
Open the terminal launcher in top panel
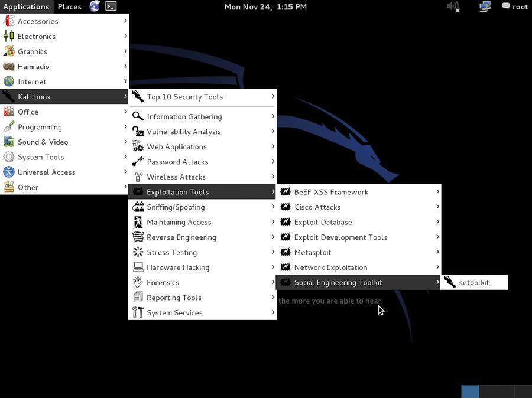click(x=111, y=6)
